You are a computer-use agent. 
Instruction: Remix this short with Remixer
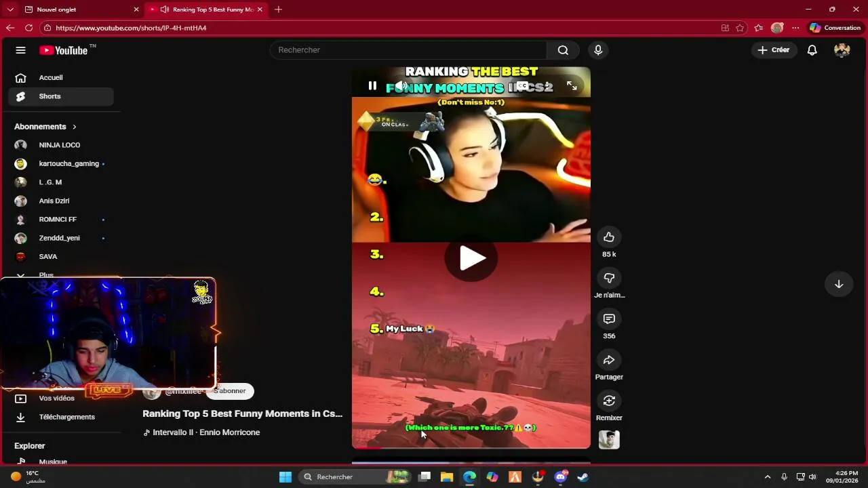click(609, 401)
